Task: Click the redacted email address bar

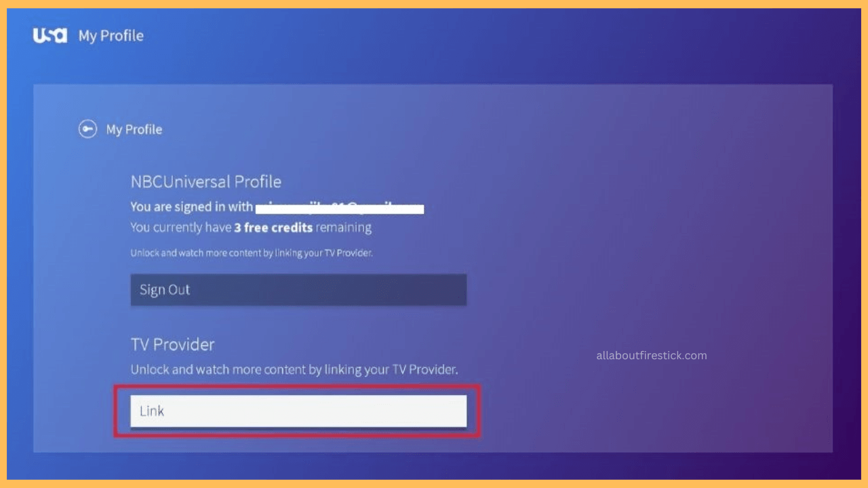Action: pyautogui.click(x=340, y=207)
